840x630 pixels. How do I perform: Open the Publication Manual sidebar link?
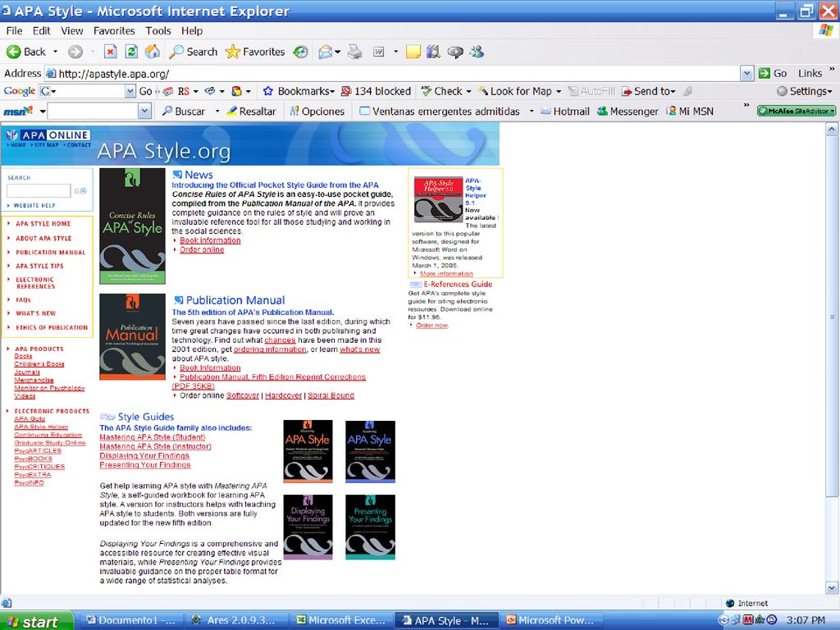pyautogui.click(x=50, y=253)
